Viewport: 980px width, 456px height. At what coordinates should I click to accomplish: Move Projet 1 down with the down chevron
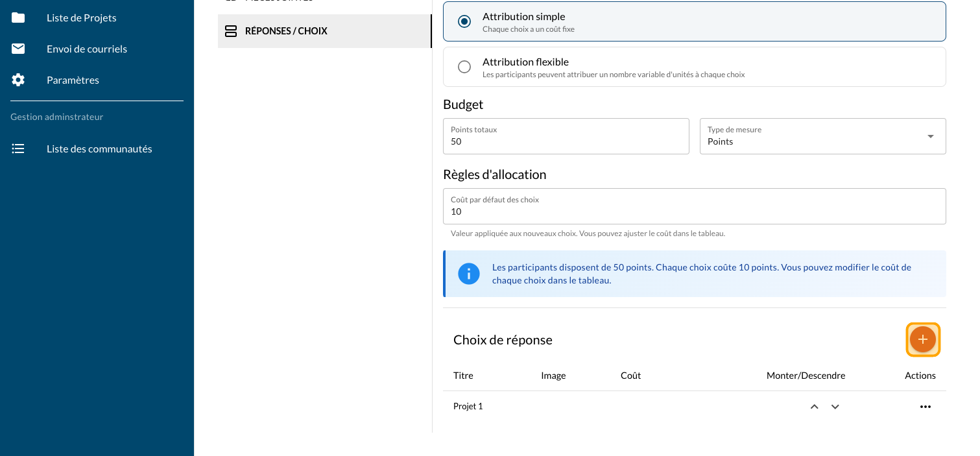coord(835,407)
